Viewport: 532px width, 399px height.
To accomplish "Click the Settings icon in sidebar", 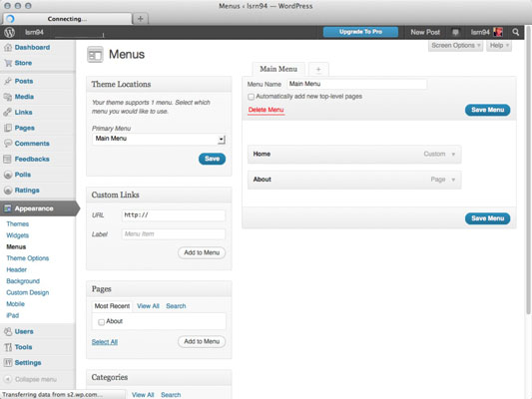I will tap(8, 363).
